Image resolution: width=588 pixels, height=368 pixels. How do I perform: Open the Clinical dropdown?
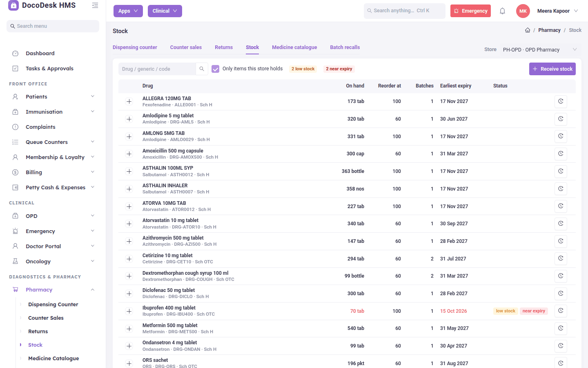pos(165,11)
